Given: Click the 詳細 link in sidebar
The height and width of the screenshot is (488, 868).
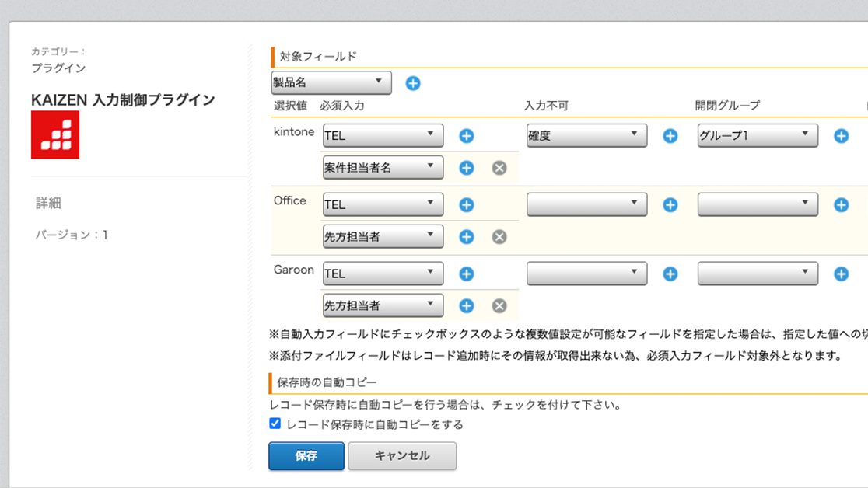Looking at the screenshot, I should pos(48,203).
